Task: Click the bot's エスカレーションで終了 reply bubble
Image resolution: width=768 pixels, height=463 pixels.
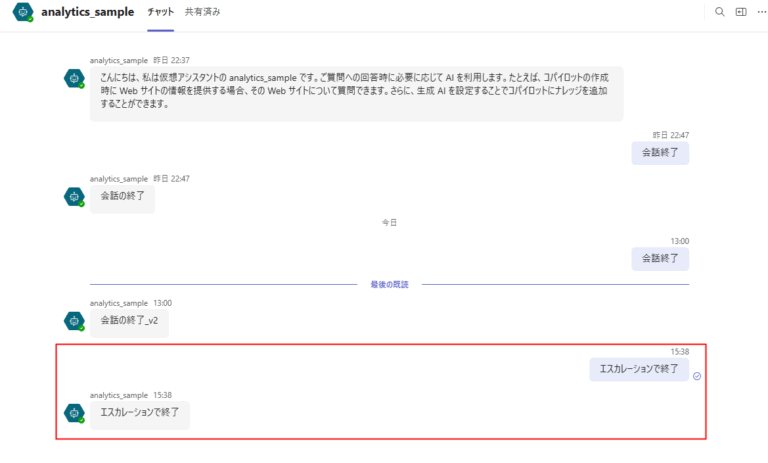Action: pyautogui.click(x=139, y=414)
